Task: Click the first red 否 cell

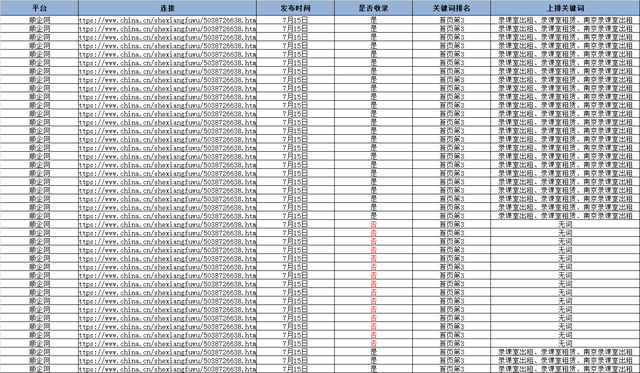Action: [373, 224]
